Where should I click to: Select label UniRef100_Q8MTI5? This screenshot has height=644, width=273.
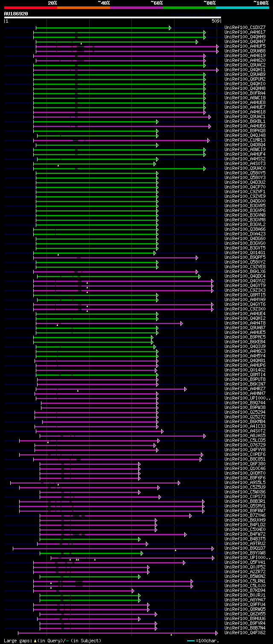[x=245, y=295]
